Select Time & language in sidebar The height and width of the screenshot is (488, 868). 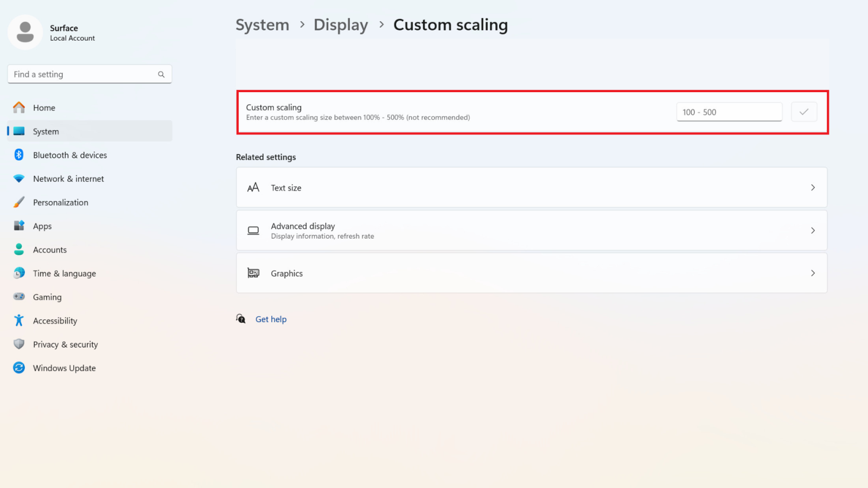[x=64, y=273]
